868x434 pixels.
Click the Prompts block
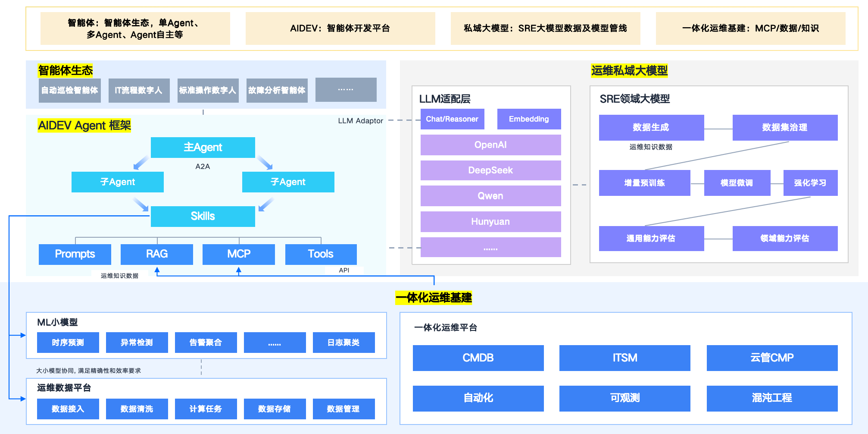75,254
